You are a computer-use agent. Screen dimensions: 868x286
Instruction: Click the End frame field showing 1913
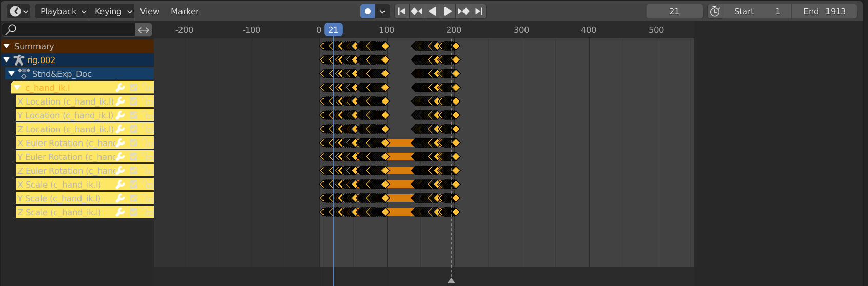(824, 11)
